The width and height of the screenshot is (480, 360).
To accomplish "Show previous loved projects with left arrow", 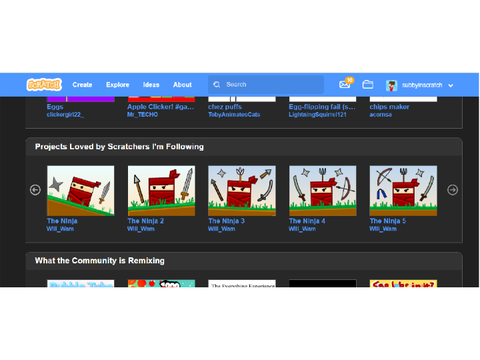I will (x=35, y=190).
